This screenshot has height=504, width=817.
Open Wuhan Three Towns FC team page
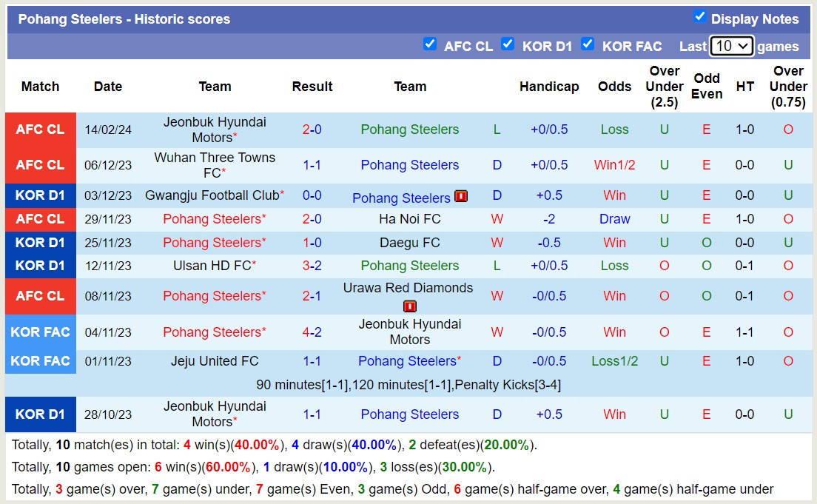click(213, 165)
